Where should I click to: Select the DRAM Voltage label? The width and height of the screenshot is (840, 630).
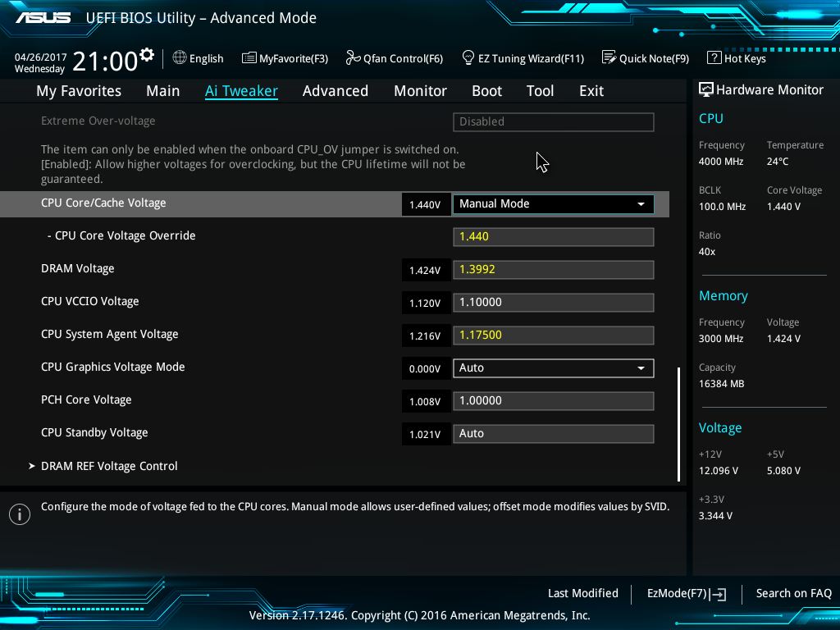point(78,269)
